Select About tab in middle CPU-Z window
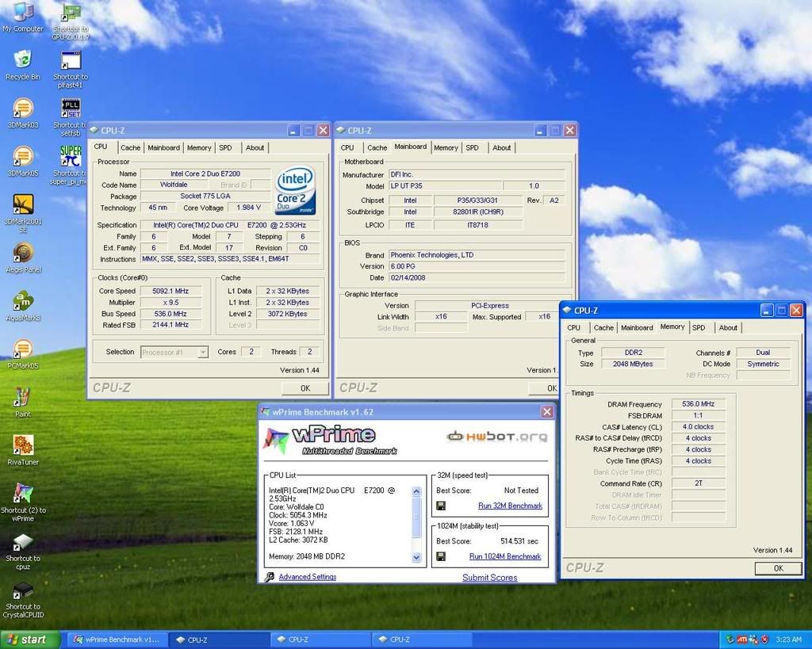This screenshot has width=812, height=649. (x=501, y=147)
